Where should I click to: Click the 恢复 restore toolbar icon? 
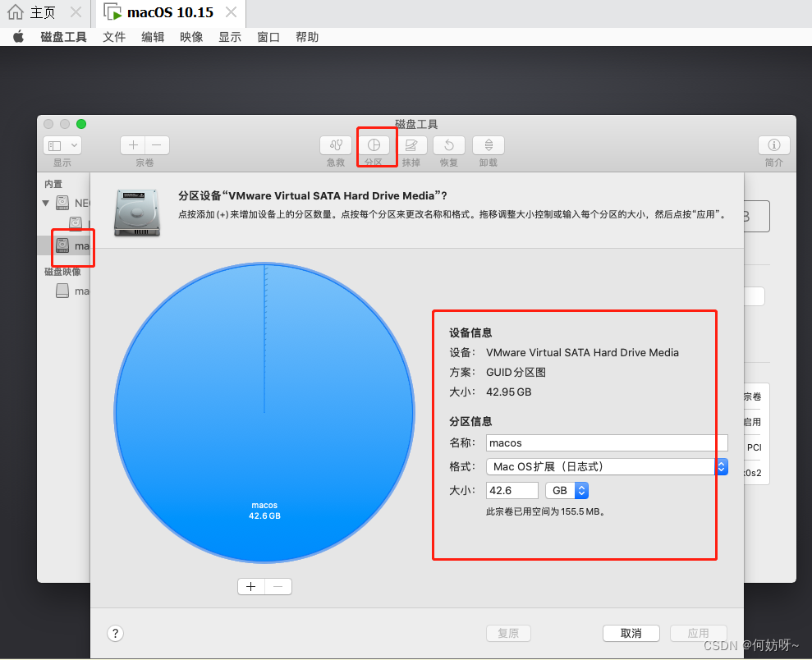pos(449,145)
